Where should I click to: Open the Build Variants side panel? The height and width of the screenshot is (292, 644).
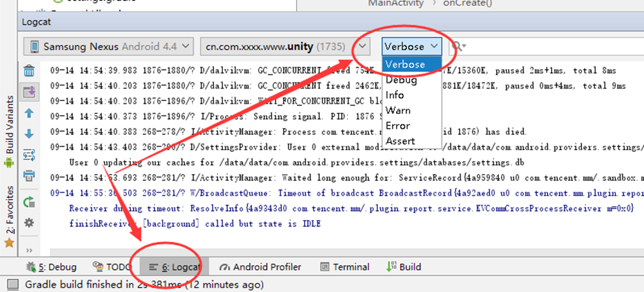point(9,132)
